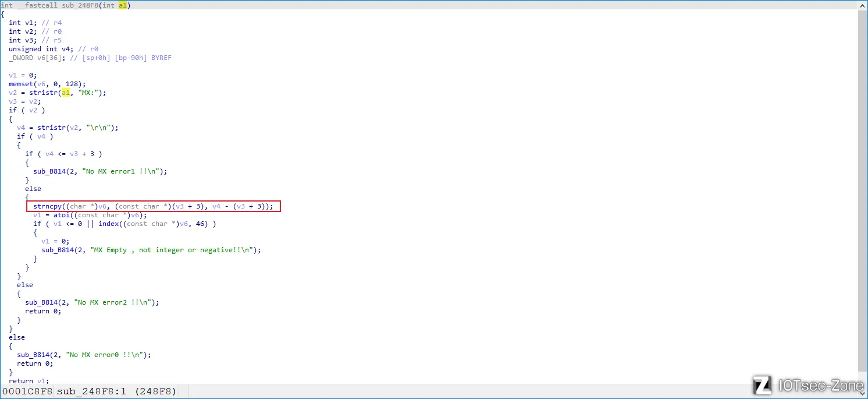Image resolution: width=868 pixels, height=399 pixels.
Task: Click the "_DWORD v6[36]" buffer declaration line
Action: (x=90, y=58)
